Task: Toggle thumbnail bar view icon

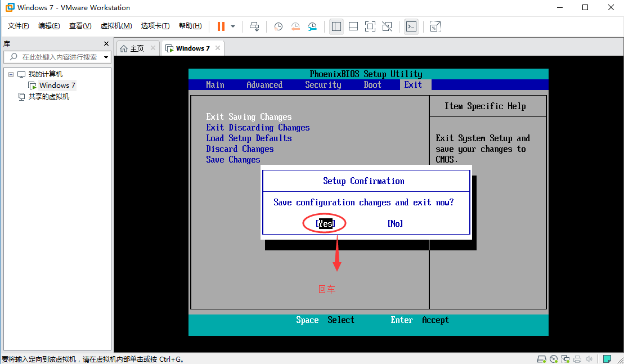Action: pyautogui.click(x=353, y=26)
